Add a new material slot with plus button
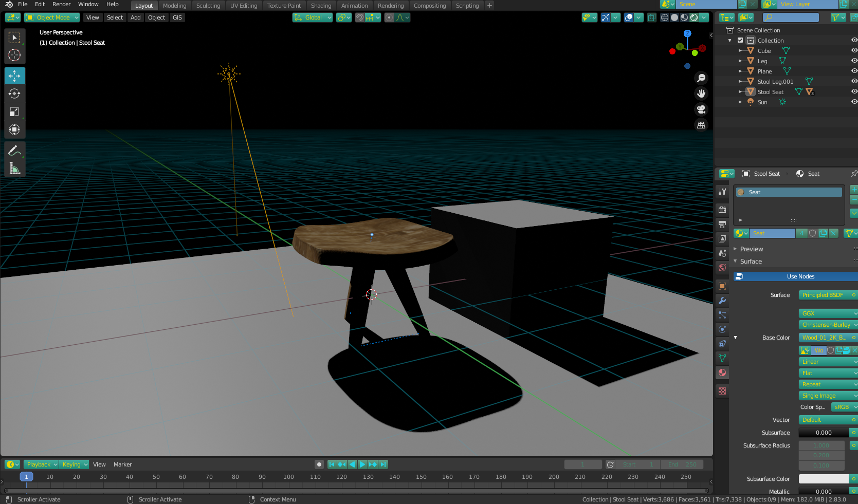Image resolution: width=858 pixels, height=504 pixels. pyautogui.click(x=854, y=189)
